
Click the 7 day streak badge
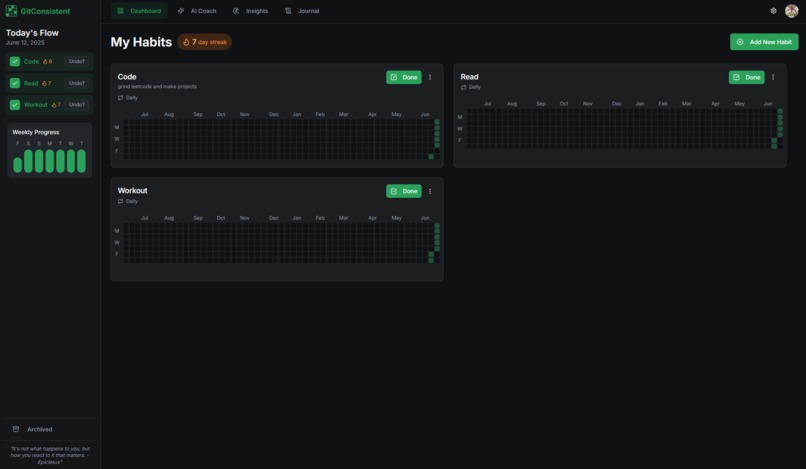(205, 42)
